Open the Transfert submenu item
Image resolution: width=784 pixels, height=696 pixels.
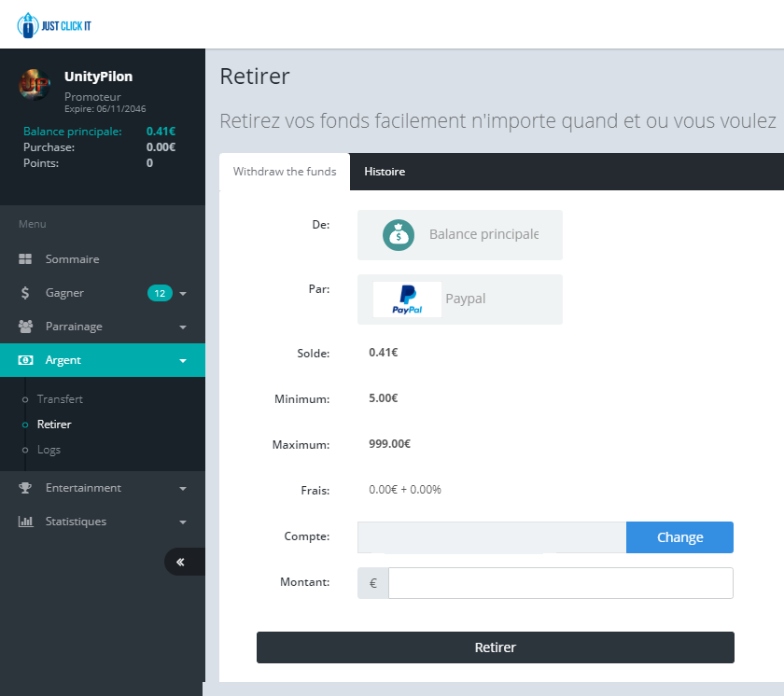tap(60, 399)
